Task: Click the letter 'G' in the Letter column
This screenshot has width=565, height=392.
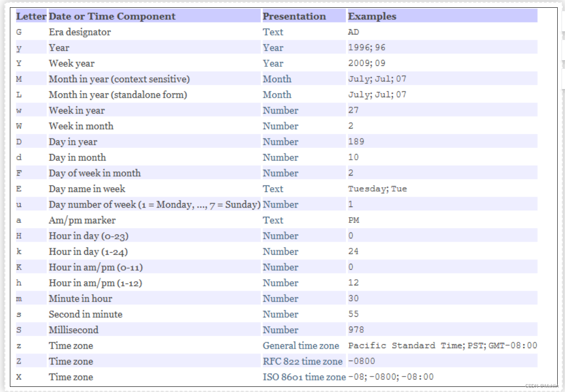Action: click(19, 32)
